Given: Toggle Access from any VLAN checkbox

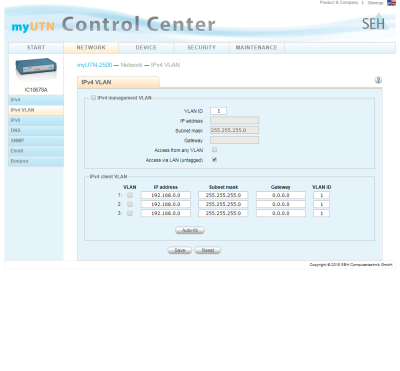Looking at the screenshot, I should [x=214, y=150].
